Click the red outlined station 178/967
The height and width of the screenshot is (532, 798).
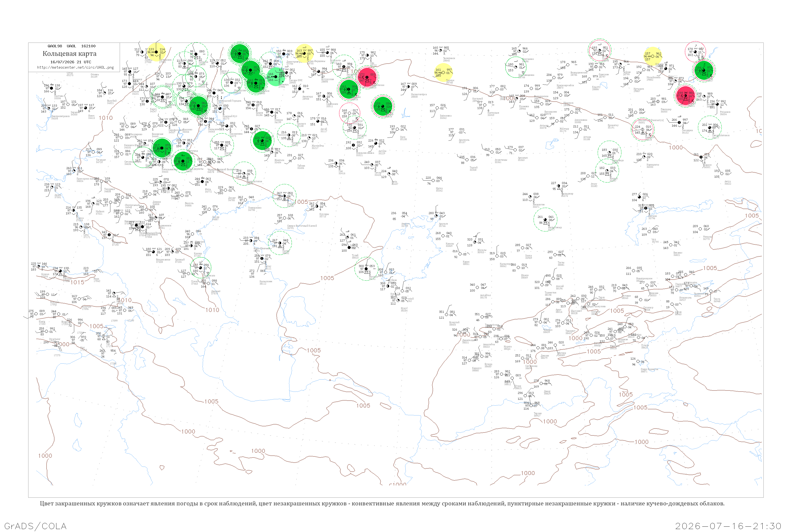point(695,52)
